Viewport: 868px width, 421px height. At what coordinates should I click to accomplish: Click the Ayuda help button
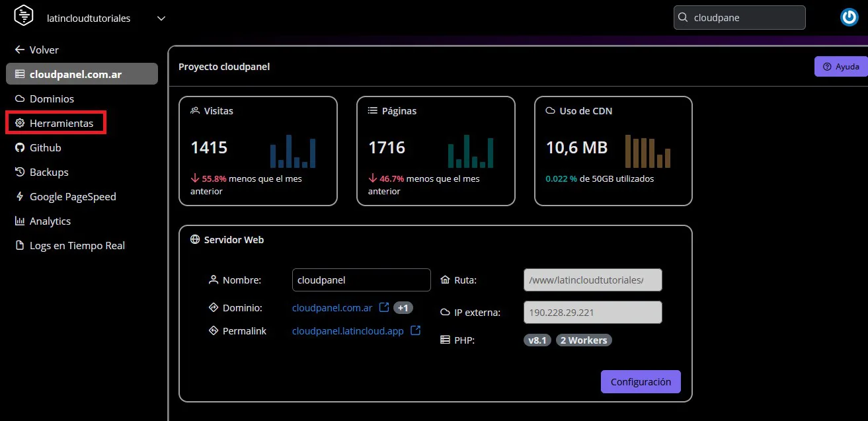pos(840,67)
